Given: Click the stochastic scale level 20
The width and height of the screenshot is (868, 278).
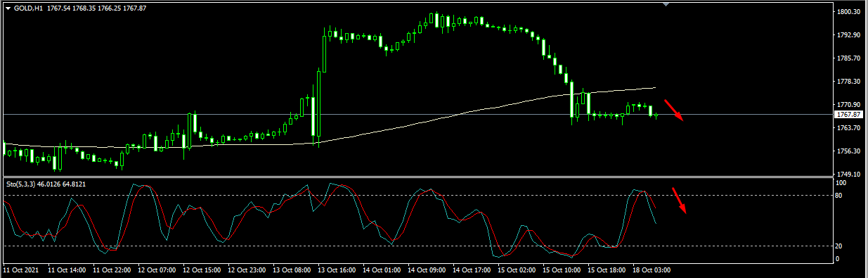Looking at the screenshot, I should click(839, 246).
